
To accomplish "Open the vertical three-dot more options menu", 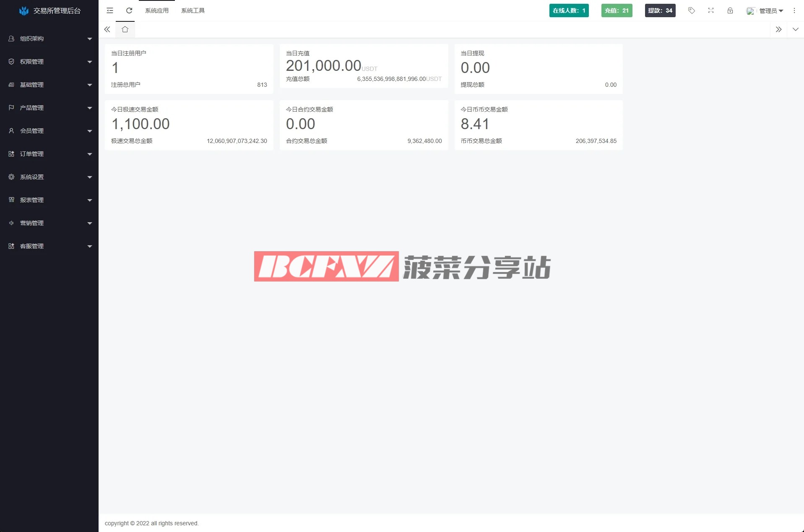I will (x=794, y=10).
